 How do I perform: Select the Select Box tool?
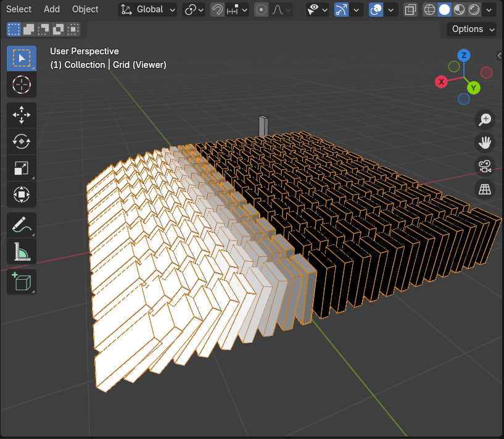22,58
